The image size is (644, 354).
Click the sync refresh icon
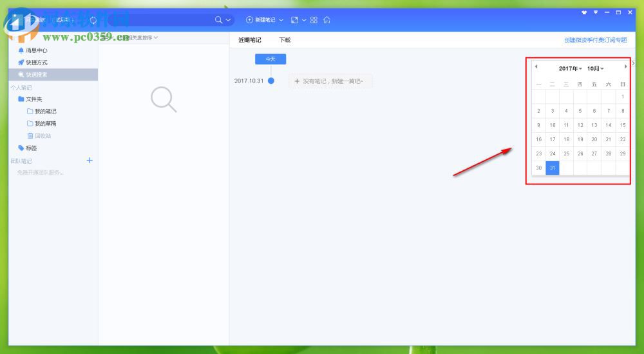[93, 20]
